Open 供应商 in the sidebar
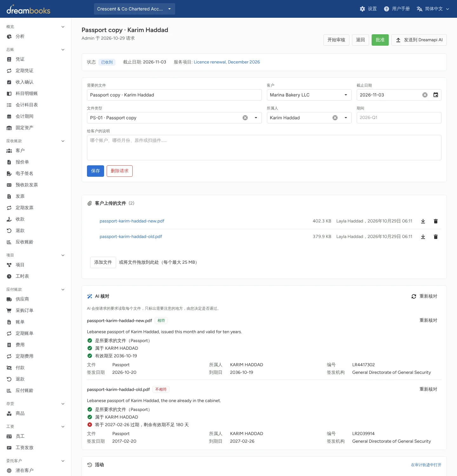 (36, 299)
